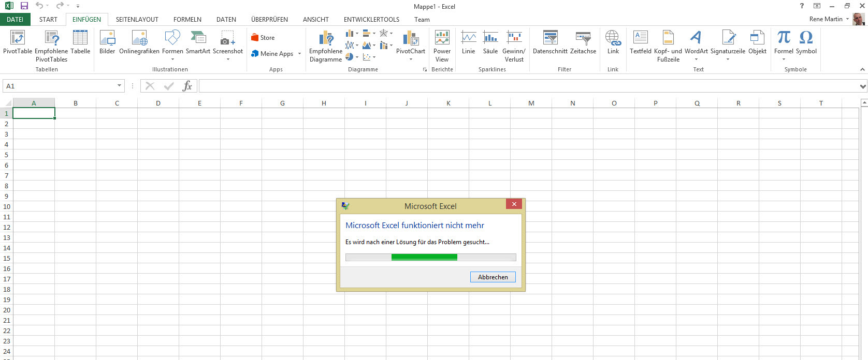The image size is (868, 360).
Task: Close the Microsoft Excel error dialog
Action: coord(514,204)
